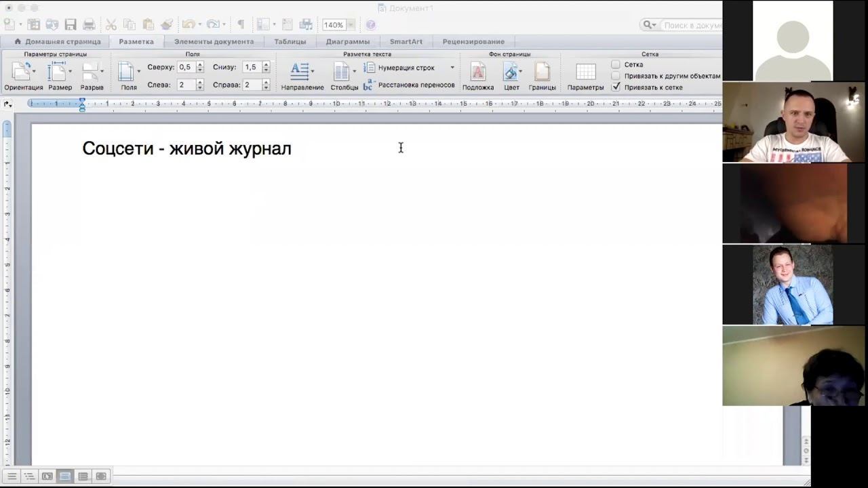Click the Снизу margin input field
Viewport: 868px width, 488px height.
[252, 67]
